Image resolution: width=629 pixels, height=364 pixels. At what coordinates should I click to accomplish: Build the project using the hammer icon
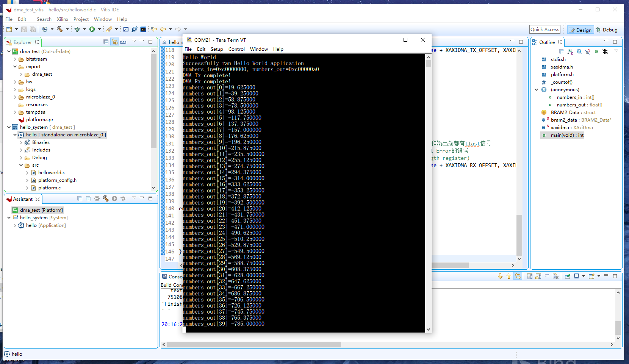(59, 29)
